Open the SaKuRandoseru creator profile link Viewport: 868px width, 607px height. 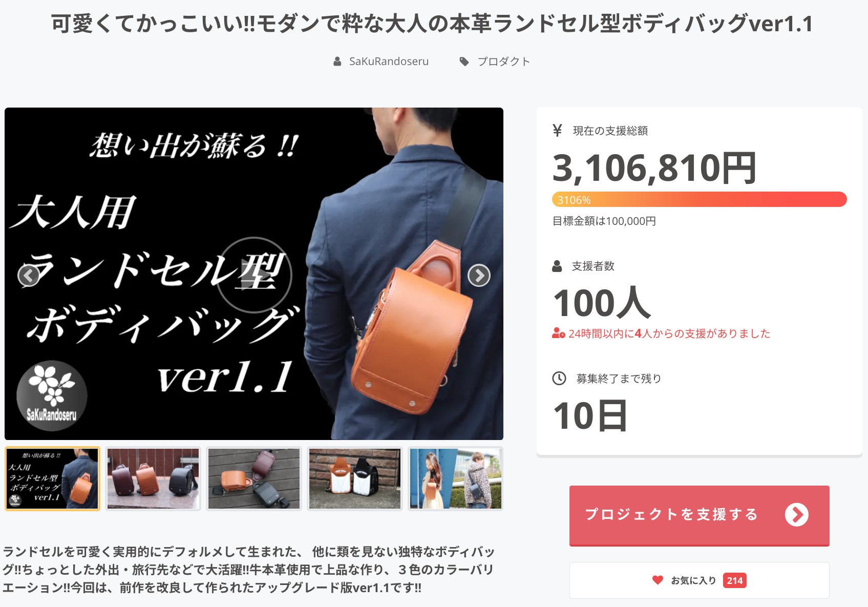(389, 61)
